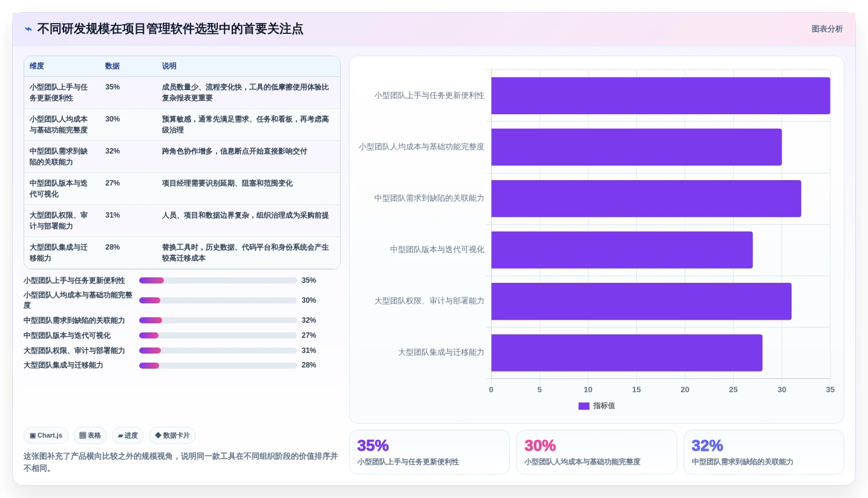This screenshot has height=498, width=868.
Task: Toggle the 指标值 legend color box
Action: click(584, 406)
